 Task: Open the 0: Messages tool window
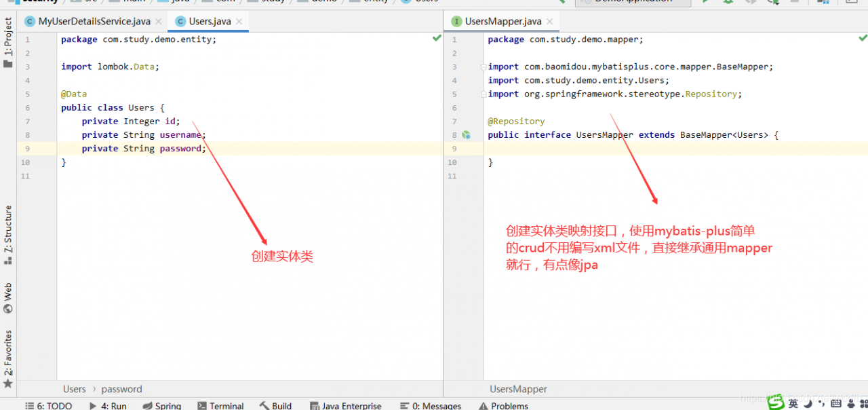pyautogui.click(x=431, y=405)
